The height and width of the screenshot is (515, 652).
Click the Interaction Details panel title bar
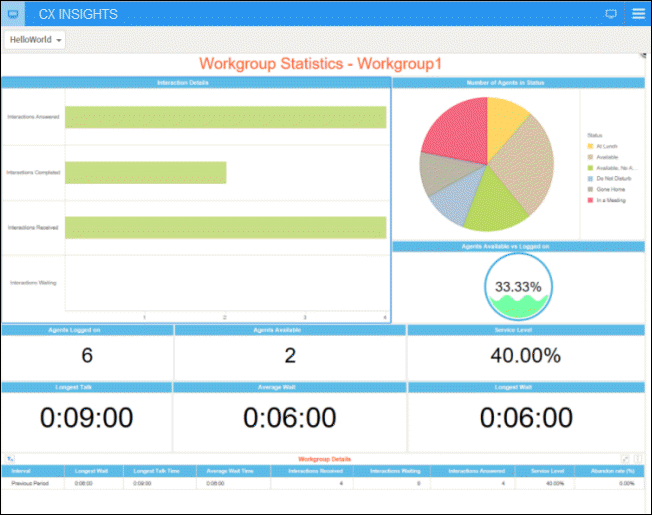click(x=196, y=82)
